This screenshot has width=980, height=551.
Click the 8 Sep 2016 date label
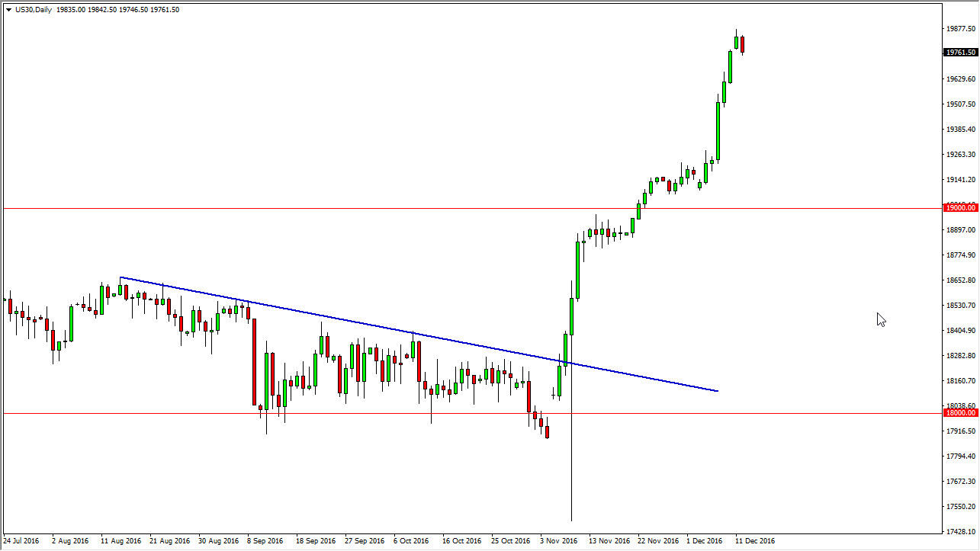(x=265, y=541)
